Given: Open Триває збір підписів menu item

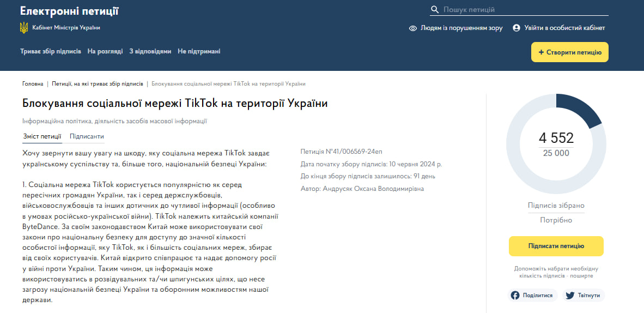Looking at the screenshot, I should click(51, 51).
